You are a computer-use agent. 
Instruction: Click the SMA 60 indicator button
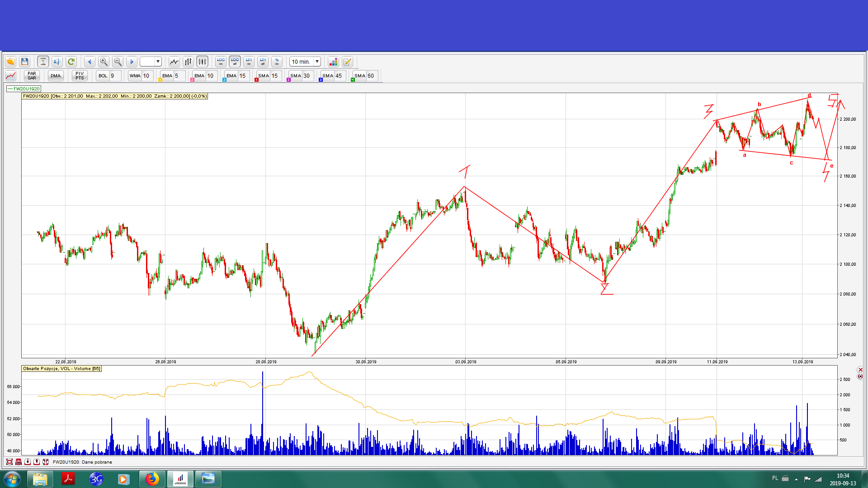point(360,76)
